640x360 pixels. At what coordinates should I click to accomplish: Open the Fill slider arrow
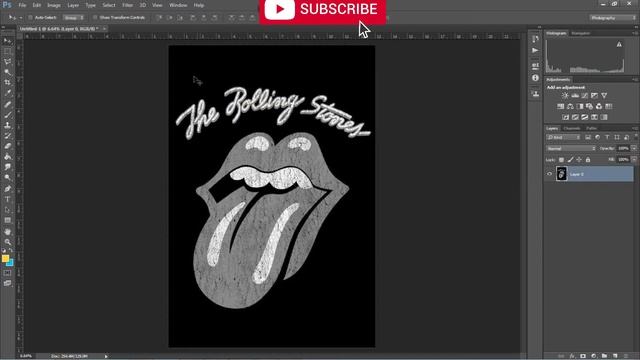(634, 160)
